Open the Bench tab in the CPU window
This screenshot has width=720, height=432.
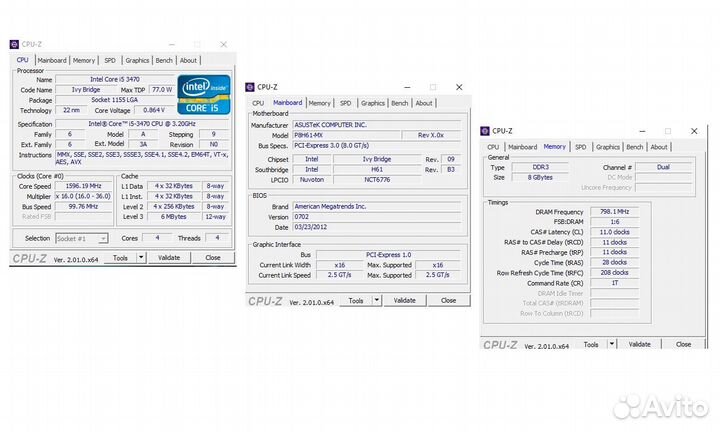point(164,60)
